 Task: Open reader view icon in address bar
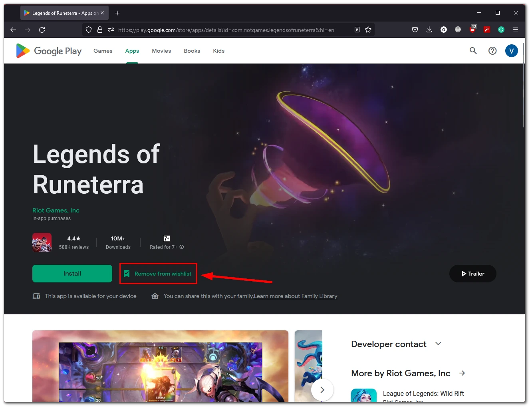(x=357, y=30)
